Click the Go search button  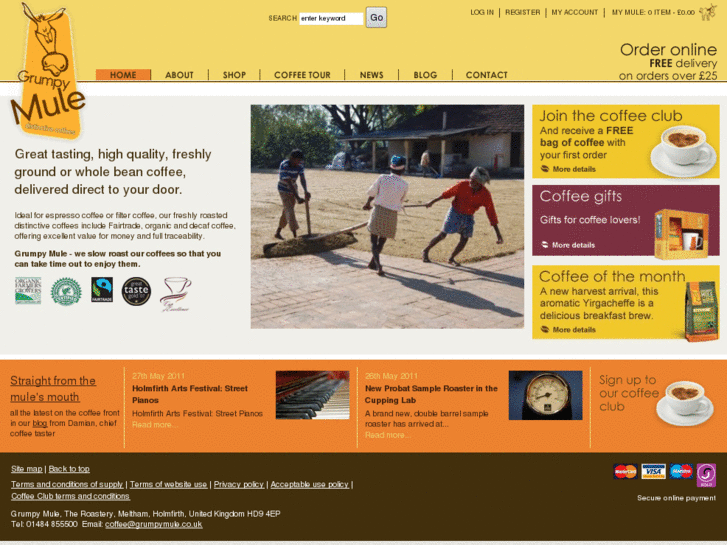pyautogui.click(x=376, y=18)
